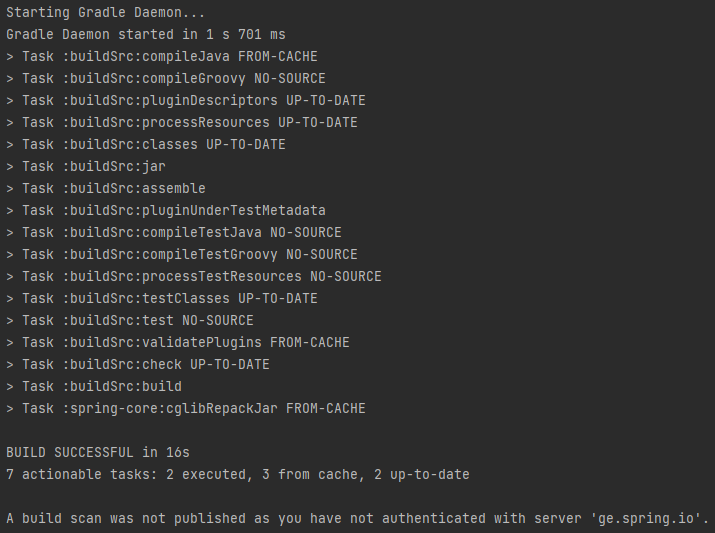Click the buildSrc:compileTestGroovy task line
This screenshot has width=715, height=533.
pos(182,254)
